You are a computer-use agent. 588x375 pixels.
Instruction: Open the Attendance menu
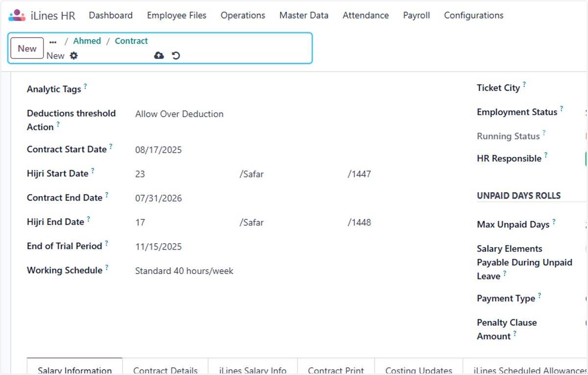click(x=366, y=15)
